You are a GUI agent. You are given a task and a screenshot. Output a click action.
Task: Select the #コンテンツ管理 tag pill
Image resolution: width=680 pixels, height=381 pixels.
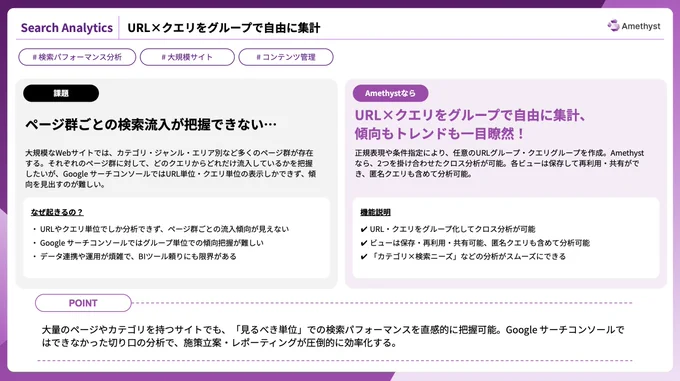286,57
